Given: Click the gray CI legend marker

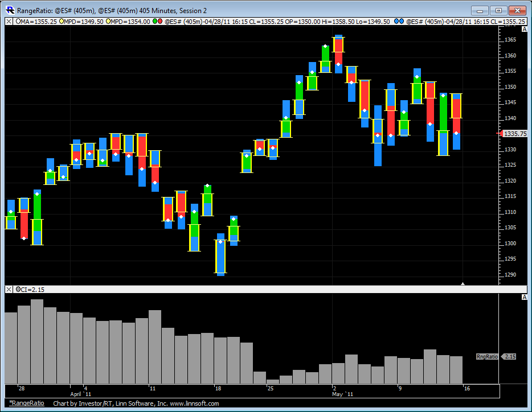Looking at the screenshot, I should (18, 289).
